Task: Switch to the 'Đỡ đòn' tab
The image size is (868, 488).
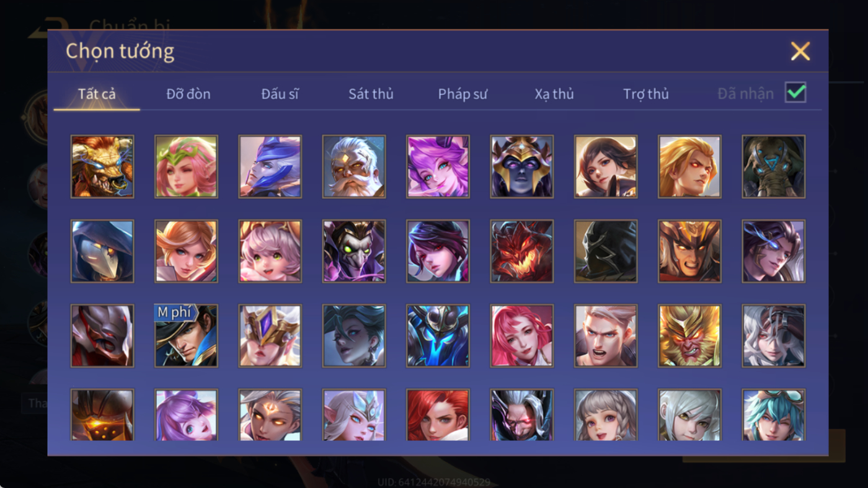Action: pyautogui.click(x=188, y=94)
